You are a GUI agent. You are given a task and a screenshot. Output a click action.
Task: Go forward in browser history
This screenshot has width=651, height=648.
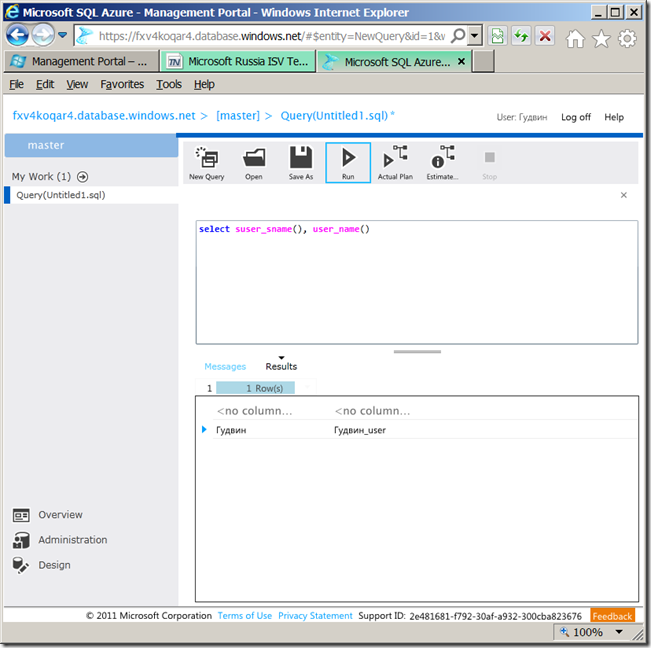pos(43,35)
